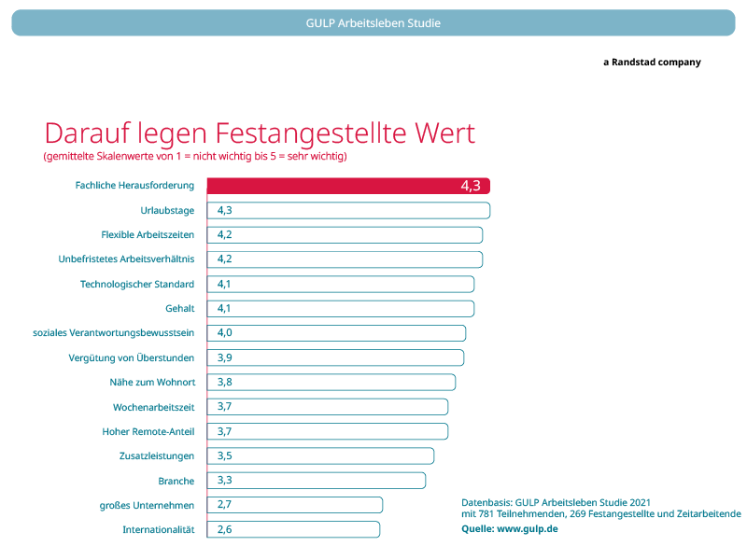Click the GULP Arbeitsleben Studie header bar
This screenshot has width=747, height=560.
pyautogui.click(x=373, y=22)
